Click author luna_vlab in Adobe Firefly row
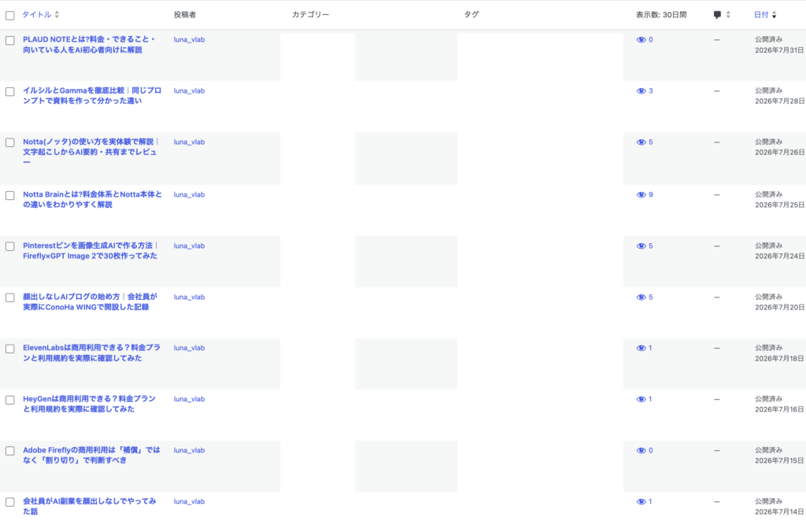The width and height of the screenshot is (806, 532). point(189,450)
